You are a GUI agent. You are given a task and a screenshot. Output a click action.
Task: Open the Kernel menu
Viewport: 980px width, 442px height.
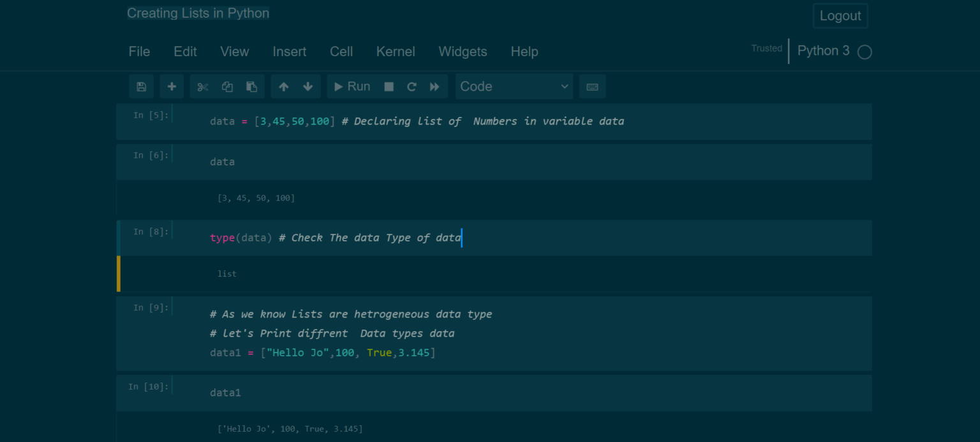[x=396, y=52]
